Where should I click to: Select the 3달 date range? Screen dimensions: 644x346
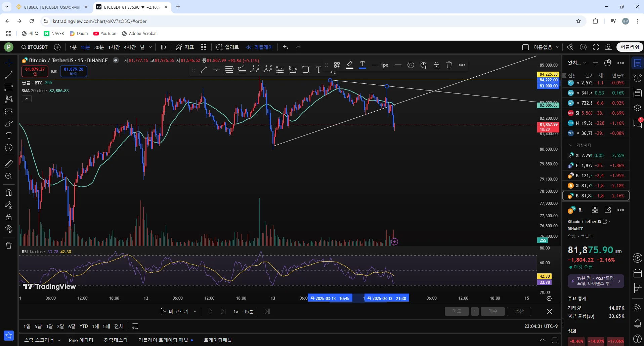tap(60, 326)
